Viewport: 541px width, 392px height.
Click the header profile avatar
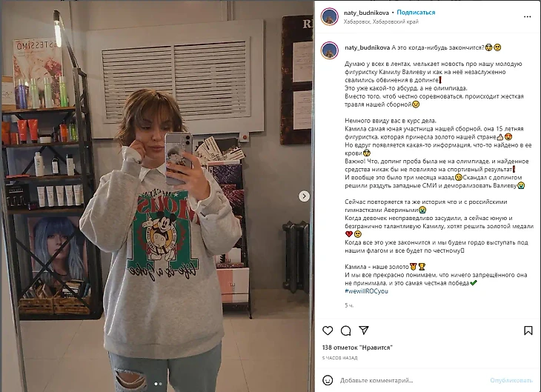(x=330, y=16)
